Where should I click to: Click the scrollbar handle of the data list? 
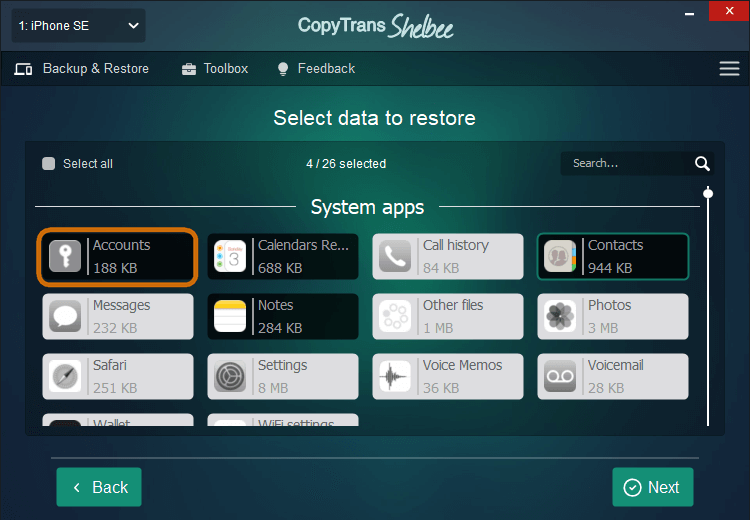coord(708,193)
